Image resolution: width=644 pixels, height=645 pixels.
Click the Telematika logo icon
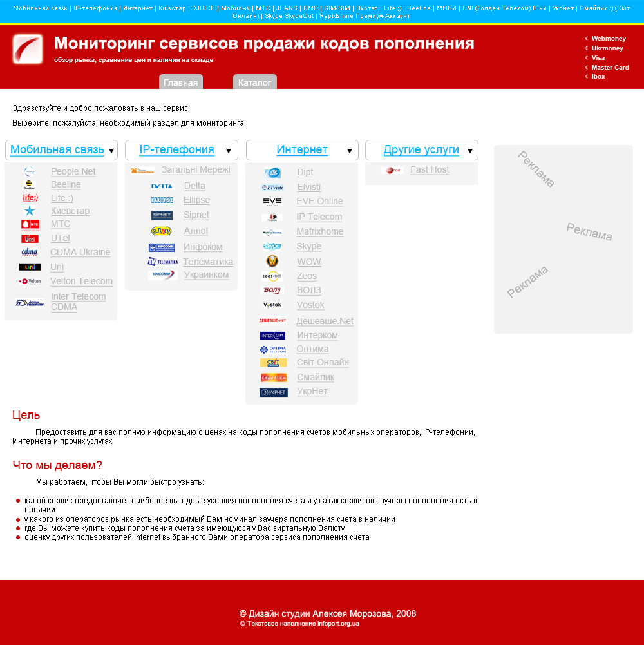162,262
